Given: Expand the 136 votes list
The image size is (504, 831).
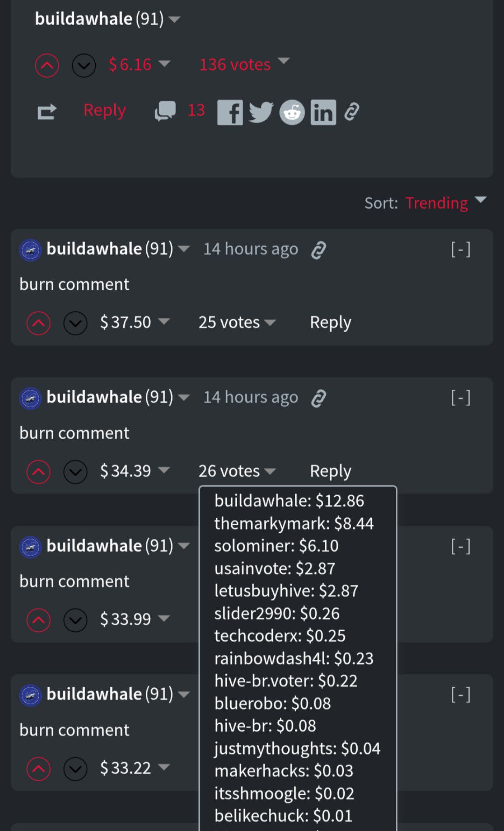Looking at the screenshot, I should point(244,64).
